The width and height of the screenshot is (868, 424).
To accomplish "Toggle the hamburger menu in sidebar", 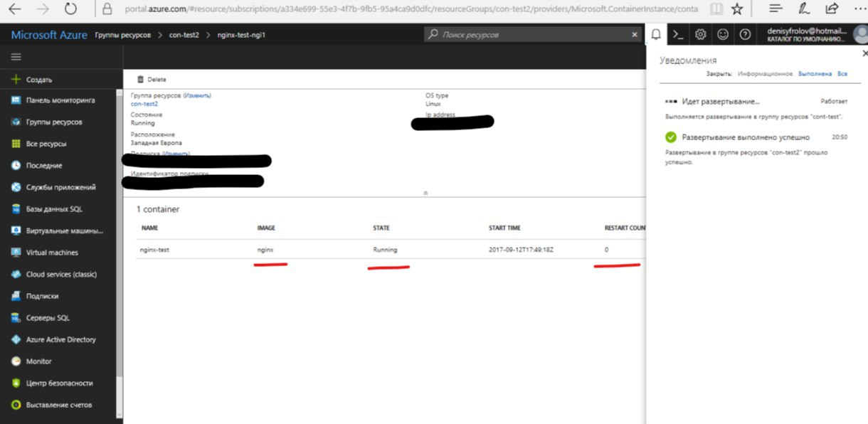I will pyautogui.click(x=16, y=57).
